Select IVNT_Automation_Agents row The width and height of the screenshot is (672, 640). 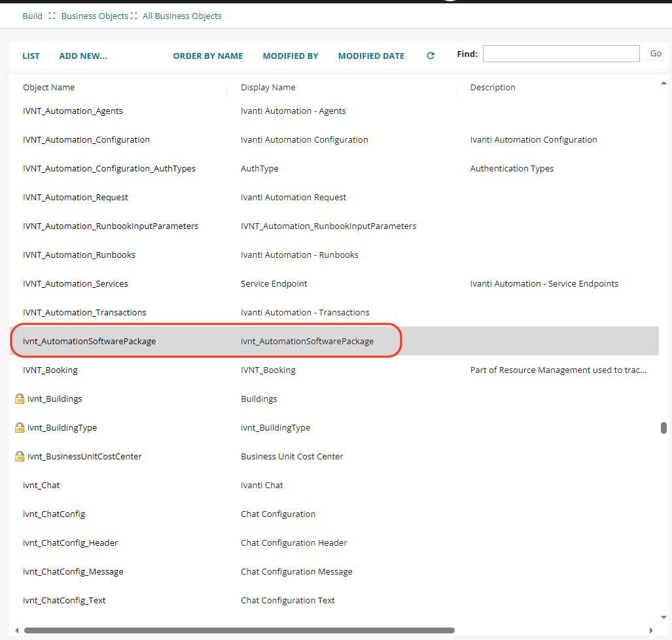pos(334,111)
